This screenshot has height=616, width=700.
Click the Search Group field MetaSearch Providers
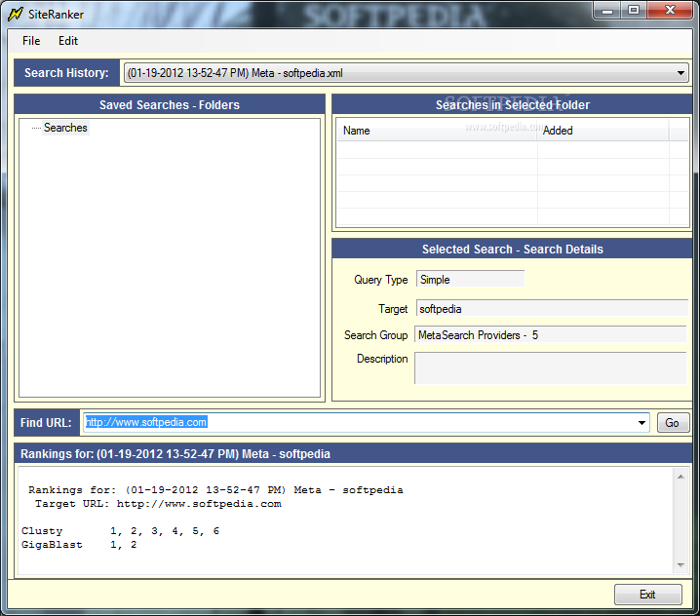click(x=551, y=334)
